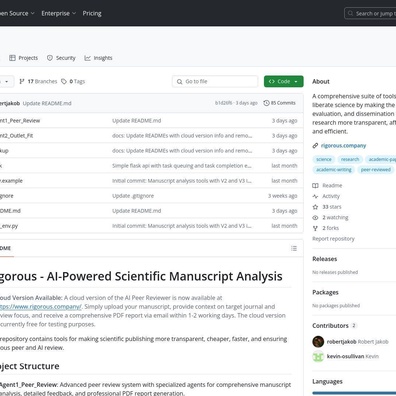
Task: Expand the Enterprise menu
Action: 59,13
